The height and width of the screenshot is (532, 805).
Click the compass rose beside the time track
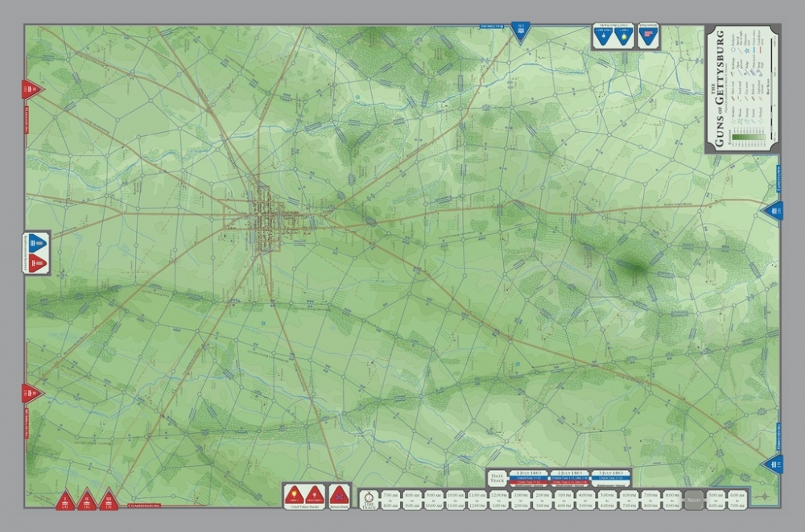763,497
